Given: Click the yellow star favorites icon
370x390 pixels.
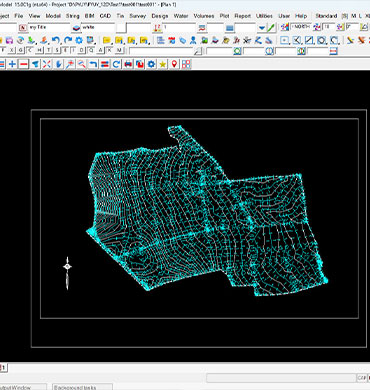Looking at the screenshot, I should click(x=163, y=64).
